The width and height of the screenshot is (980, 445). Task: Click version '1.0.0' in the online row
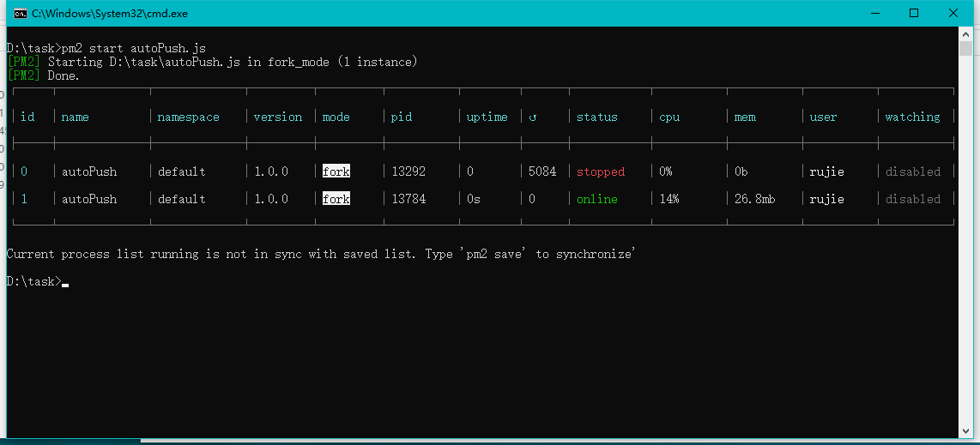271,199
